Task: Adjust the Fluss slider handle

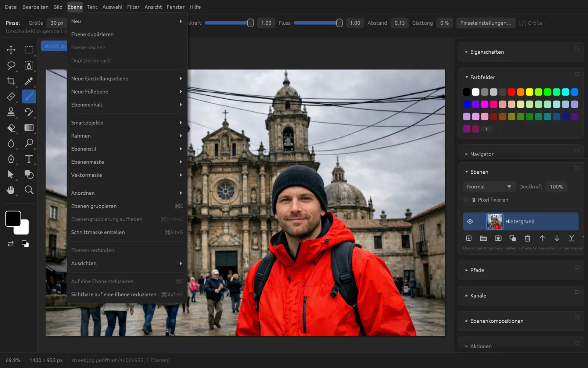Action: (x=339, y=23)
